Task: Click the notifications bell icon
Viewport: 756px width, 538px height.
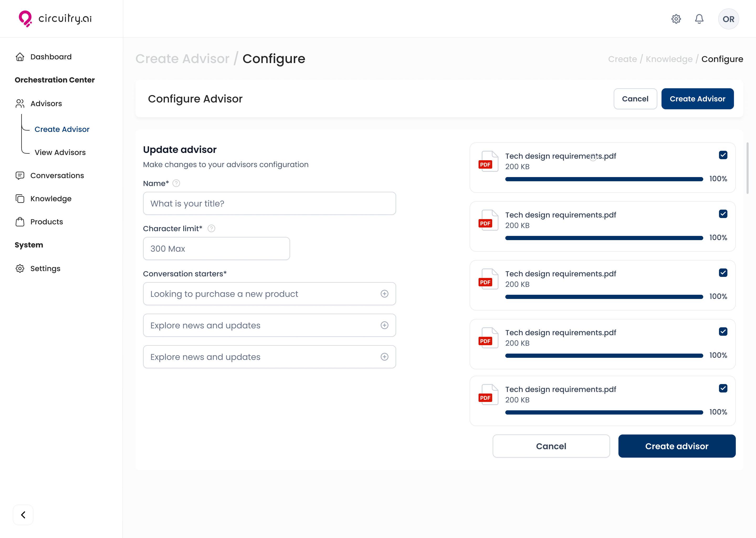Action: tap(699, 19)
